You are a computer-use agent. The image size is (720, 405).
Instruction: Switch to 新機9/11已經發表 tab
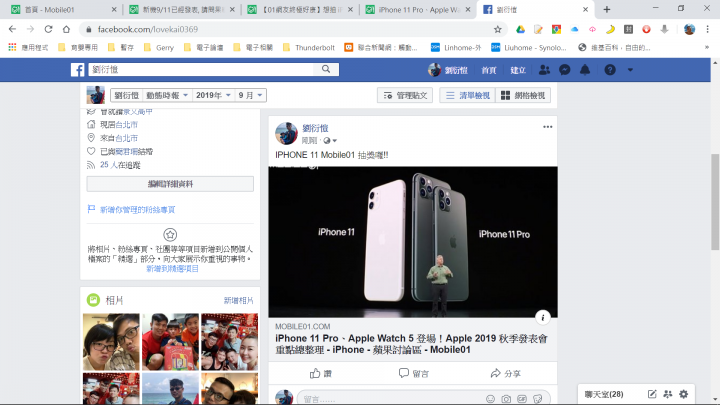coord(181,9)
